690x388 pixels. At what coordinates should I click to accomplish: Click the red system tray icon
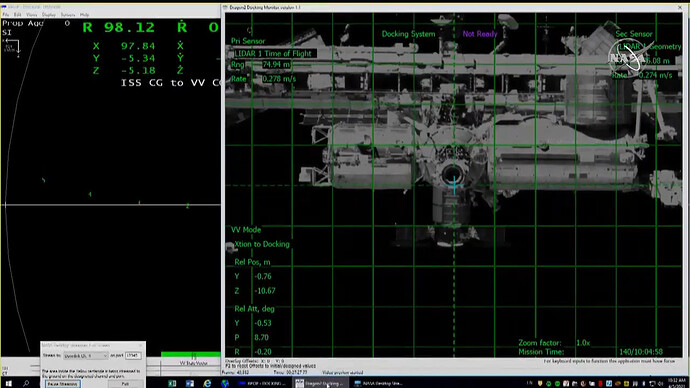[600, 384]
